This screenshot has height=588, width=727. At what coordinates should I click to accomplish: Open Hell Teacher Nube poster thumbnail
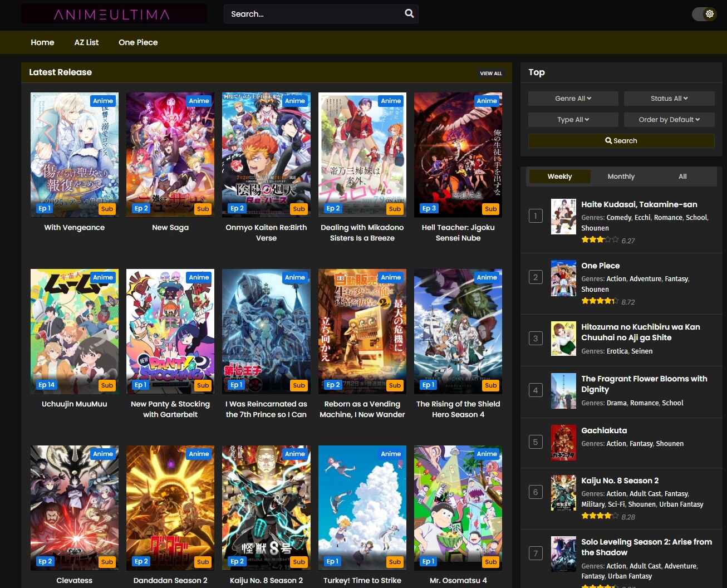(x=458, y=155)
